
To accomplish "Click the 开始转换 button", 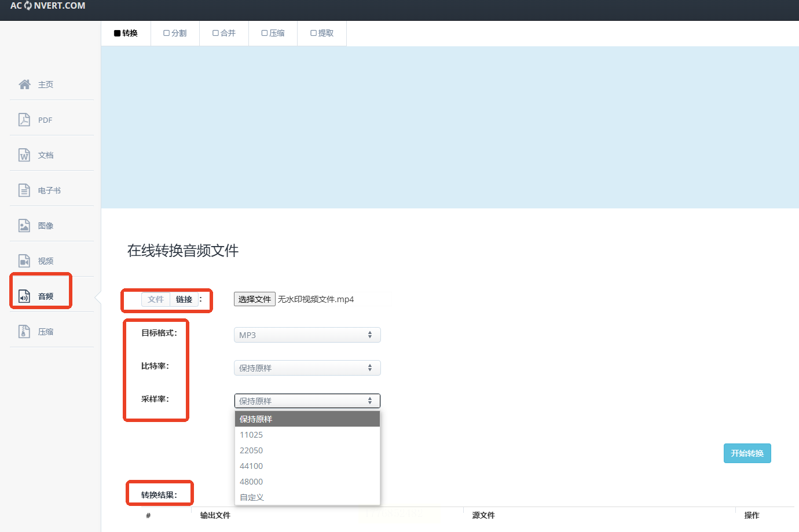I will pyautogui.click(x=747, y=453).
